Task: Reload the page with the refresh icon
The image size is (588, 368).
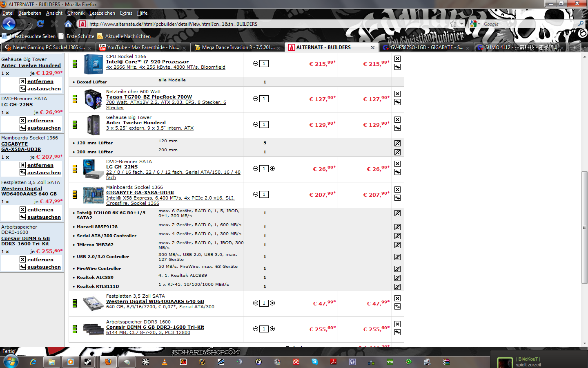Action: [40, 24]
